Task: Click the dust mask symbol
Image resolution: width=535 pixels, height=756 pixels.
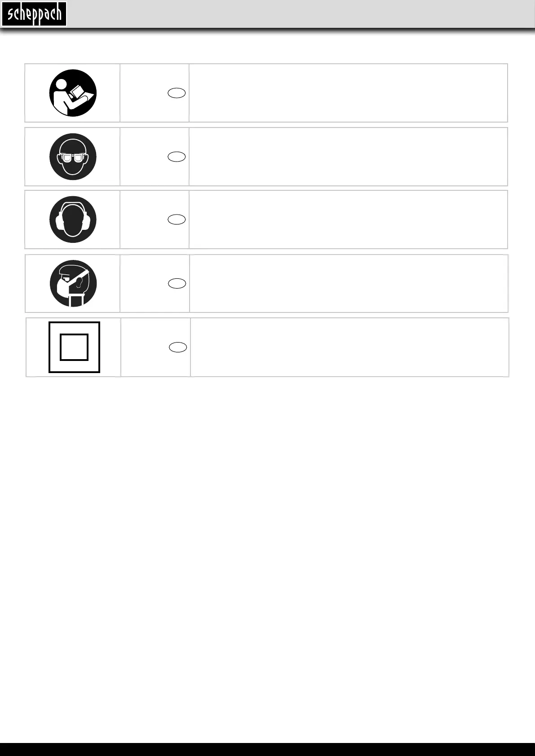Action: pos(73,284)
